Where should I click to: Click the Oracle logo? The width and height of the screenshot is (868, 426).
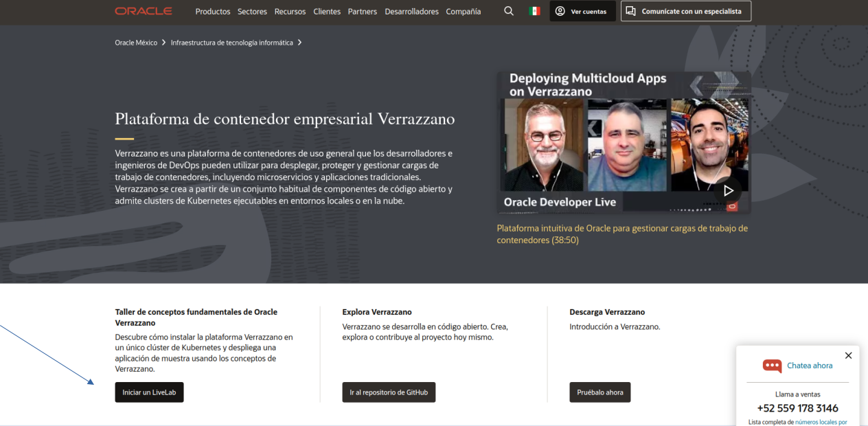144,11
